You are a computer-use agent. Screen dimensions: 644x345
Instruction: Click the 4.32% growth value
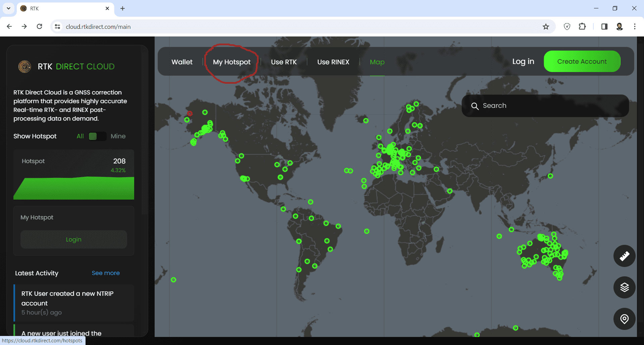pyautogui.click(x=118, y=170)
